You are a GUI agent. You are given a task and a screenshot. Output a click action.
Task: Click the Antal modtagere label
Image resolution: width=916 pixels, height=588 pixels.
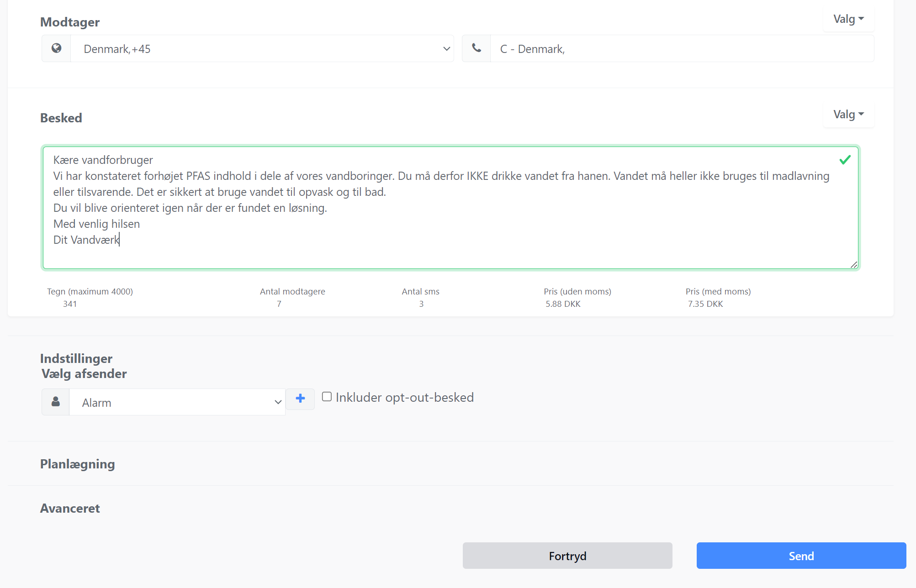pos(292,291)
